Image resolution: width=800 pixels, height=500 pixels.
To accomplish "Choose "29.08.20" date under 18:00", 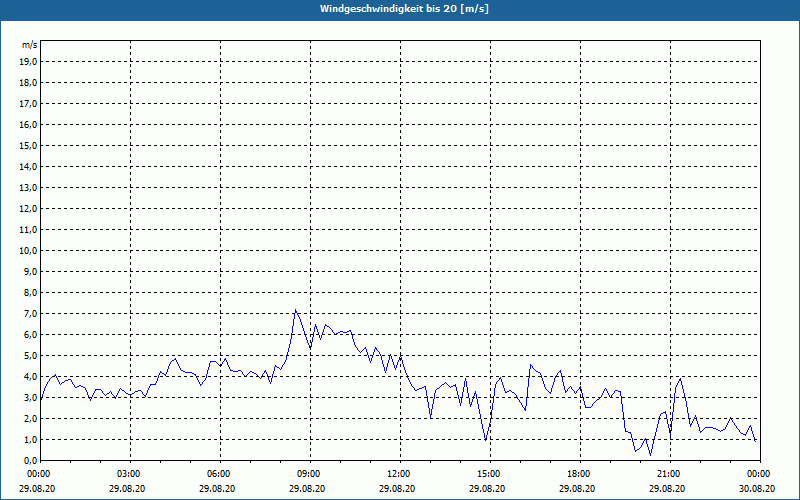I will point(577,488).
